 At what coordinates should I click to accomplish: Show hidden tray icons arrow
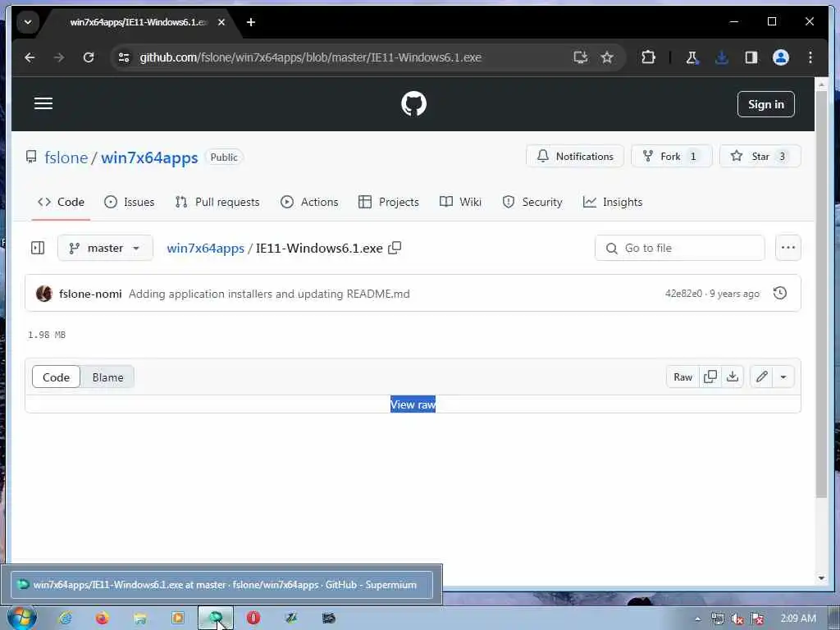697,619
